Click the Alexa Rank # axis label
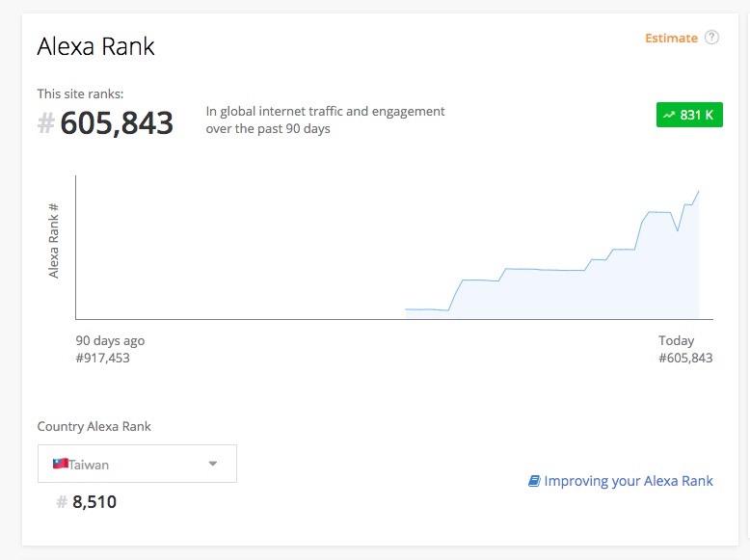The height and width of the screenshot is (560, 750). (53, 241)
